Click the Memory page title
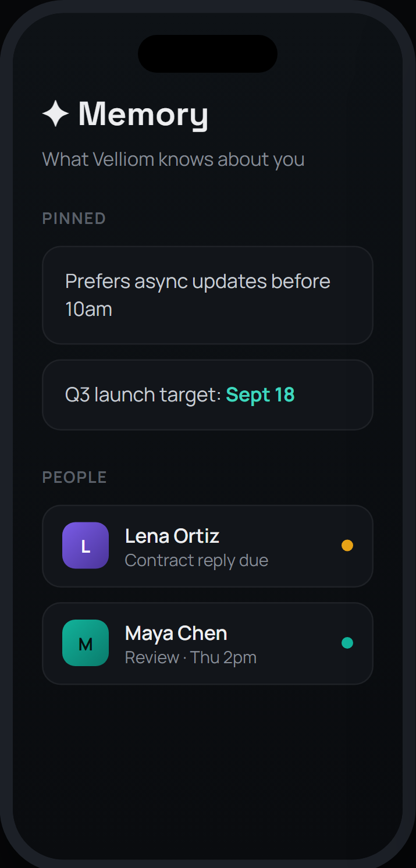The width and height of the screenshot is (416, 868). [x=143, y=114]
